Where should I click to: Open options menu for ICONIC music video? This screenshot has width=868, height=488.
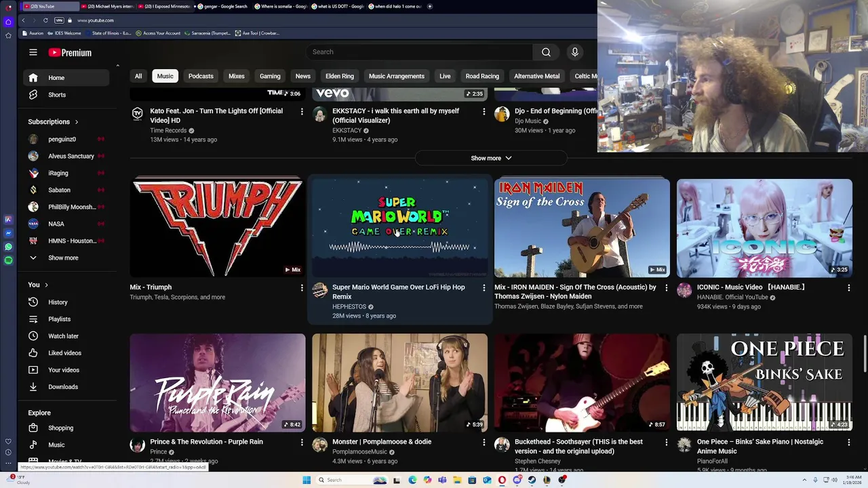coord(848,287)
